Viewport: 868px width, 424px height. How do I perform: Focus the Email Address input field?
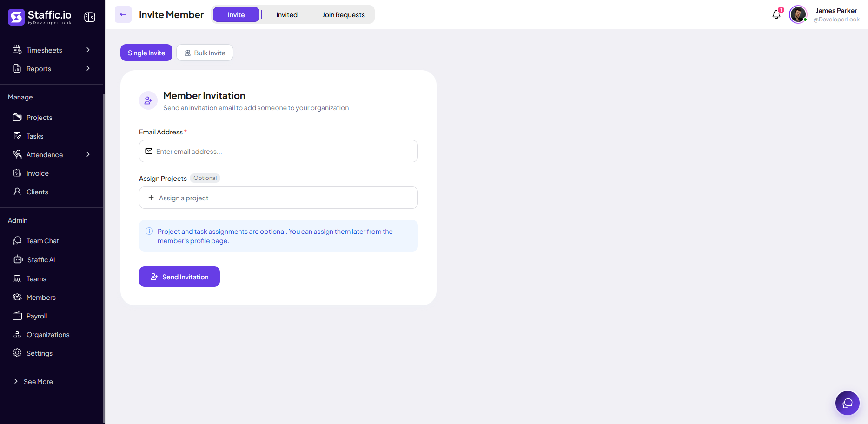point(278,151)
